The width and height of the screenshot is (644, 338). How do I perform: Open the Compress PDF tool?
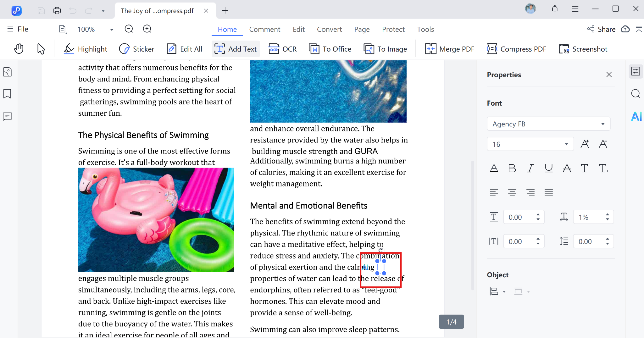point(517,49)
